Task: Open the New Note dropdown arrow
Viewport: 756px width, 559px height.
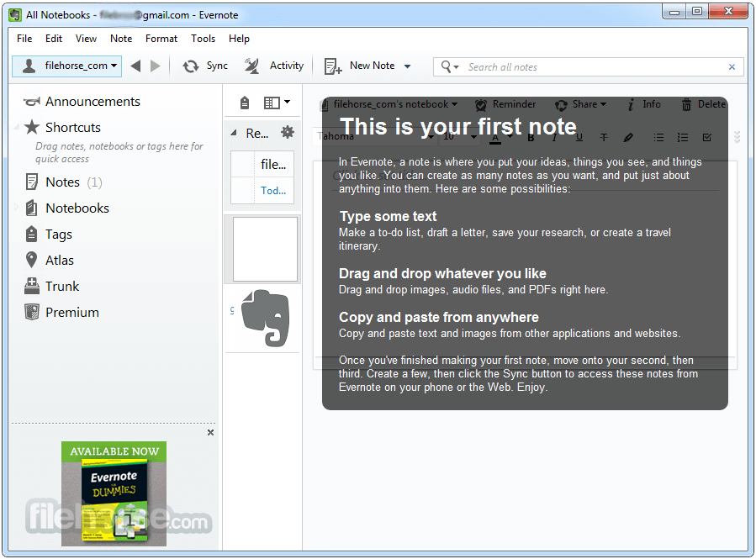Action: pyautogui.click(x=407, y=66)
